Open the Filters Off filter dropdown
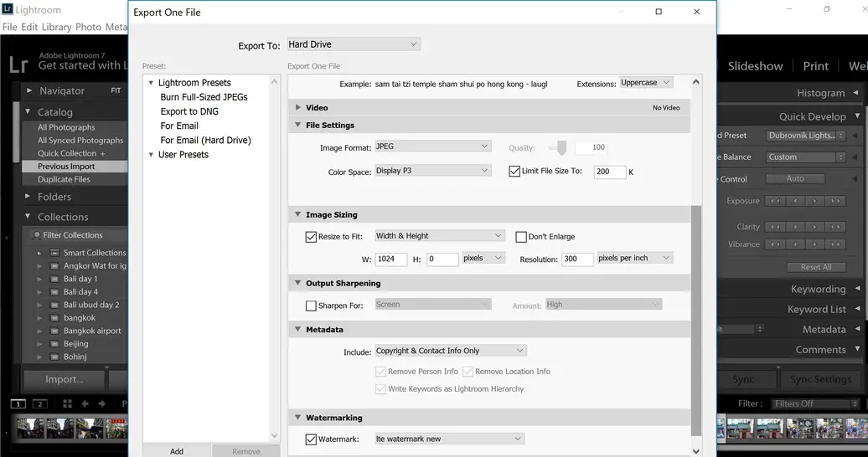The image size is (868, 457). (x=815, y=404)
